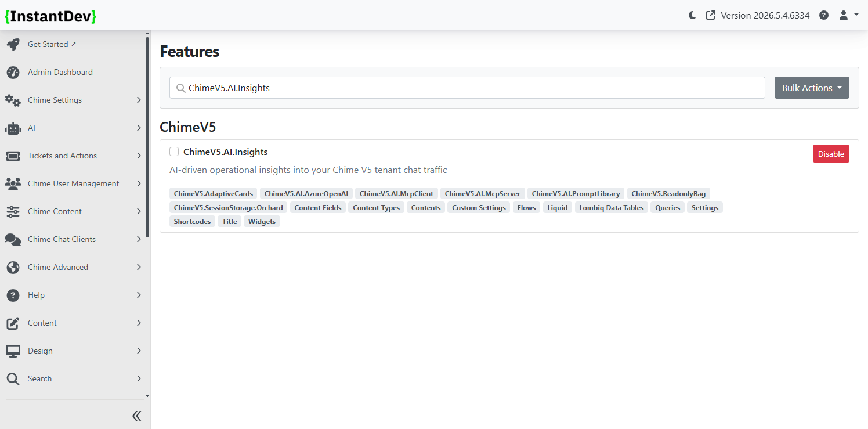Click the Chime Chat Clients bubbles icon
Screen dimensions: 868x429
[x=13, y=239]
